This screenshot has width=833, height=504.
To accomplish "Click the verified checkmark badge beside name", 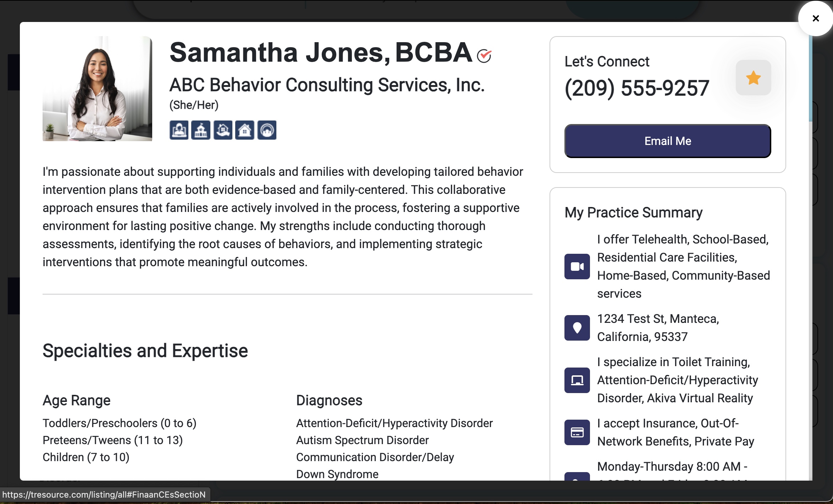I will click(x=484, y=56).
